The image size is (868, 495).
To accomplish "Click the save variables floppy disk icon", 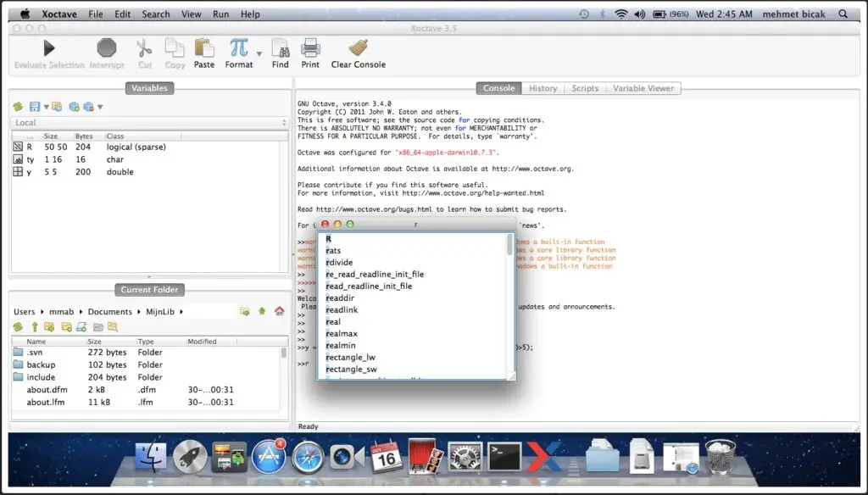I will coord(34,107).
